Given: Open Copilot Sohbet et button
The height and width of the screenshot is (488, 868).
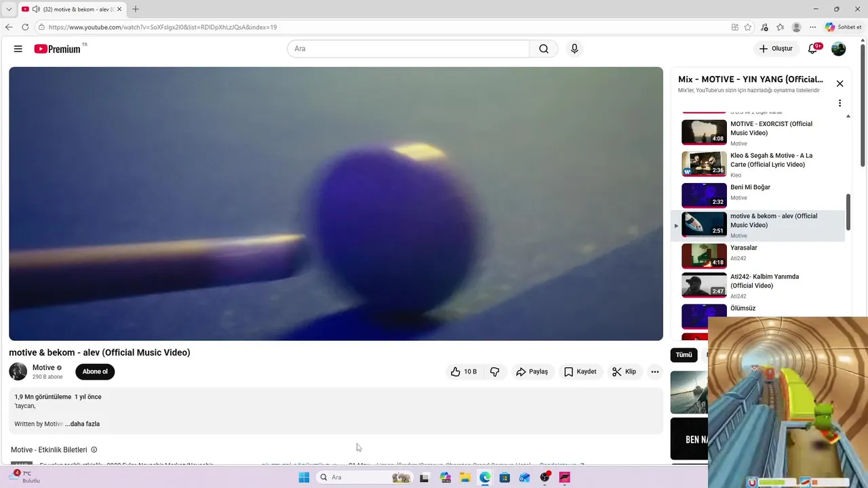Looking at the screenshot, I should pos(843,27).
